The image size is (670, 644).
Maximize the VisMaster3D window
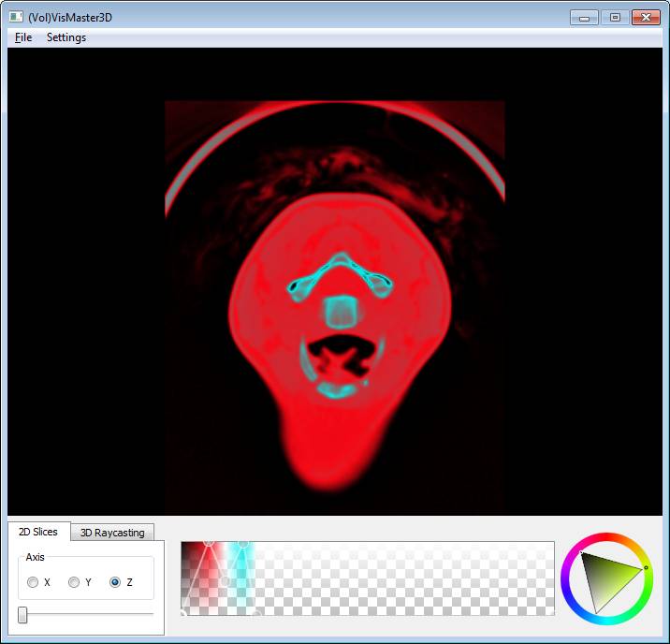click(x=615, y=17)
